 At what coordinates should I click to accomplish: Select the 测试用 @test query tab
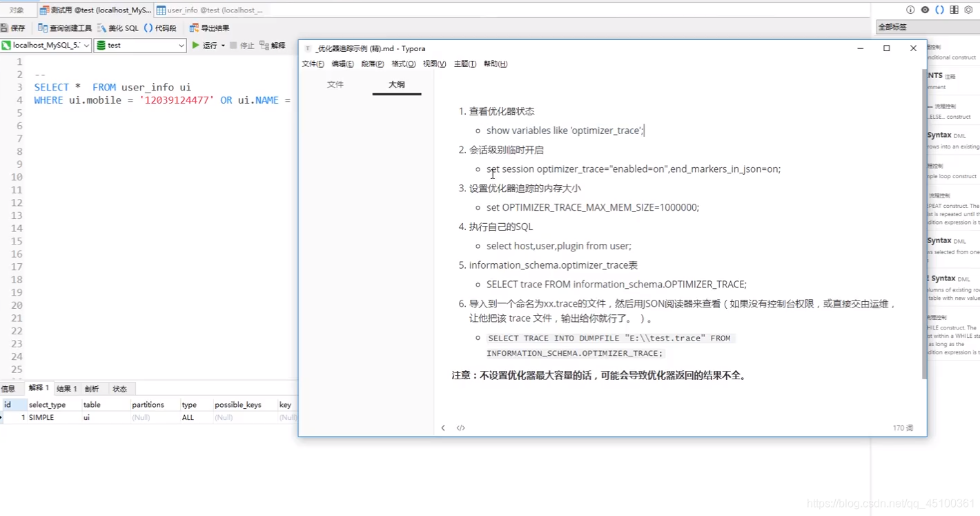click(x=95, y=10)
